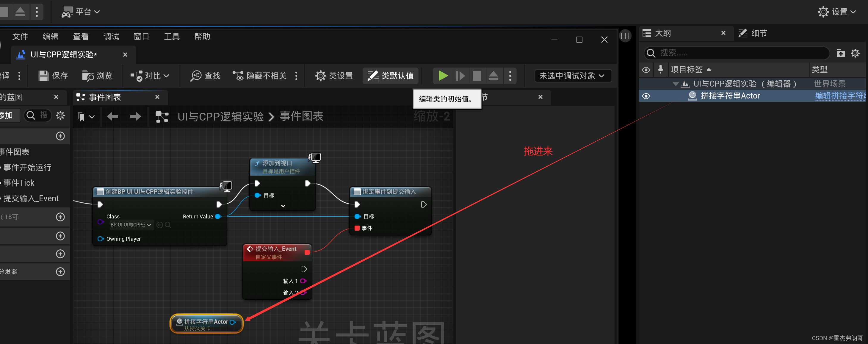Open the Debug (调试) menu
This screenshot has width=868, height=344.
click(111, 36)
